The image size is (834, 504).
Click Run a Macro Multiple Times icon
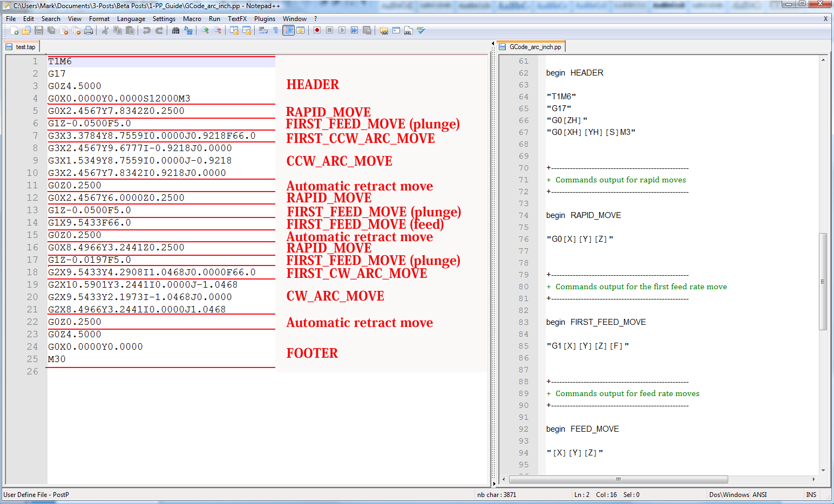click(354, 30)
